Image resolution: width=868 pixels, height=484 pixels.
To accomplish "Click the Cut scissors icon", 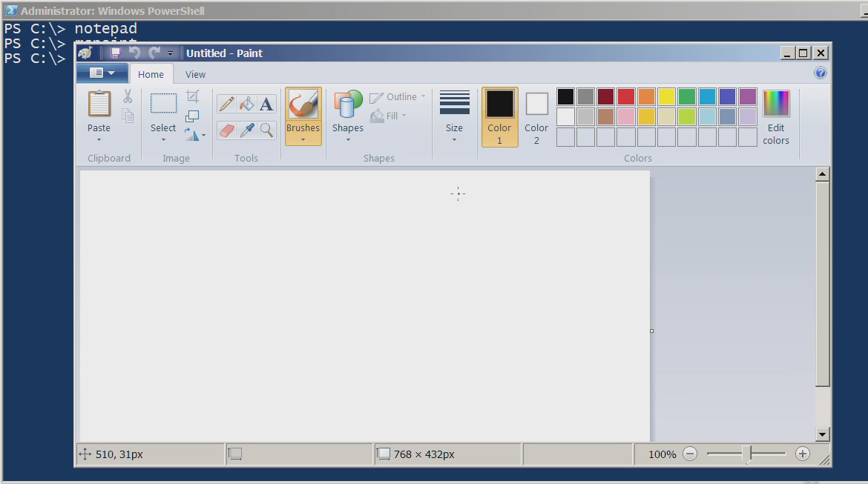I will pyautogui.click(x=128, y=96).
